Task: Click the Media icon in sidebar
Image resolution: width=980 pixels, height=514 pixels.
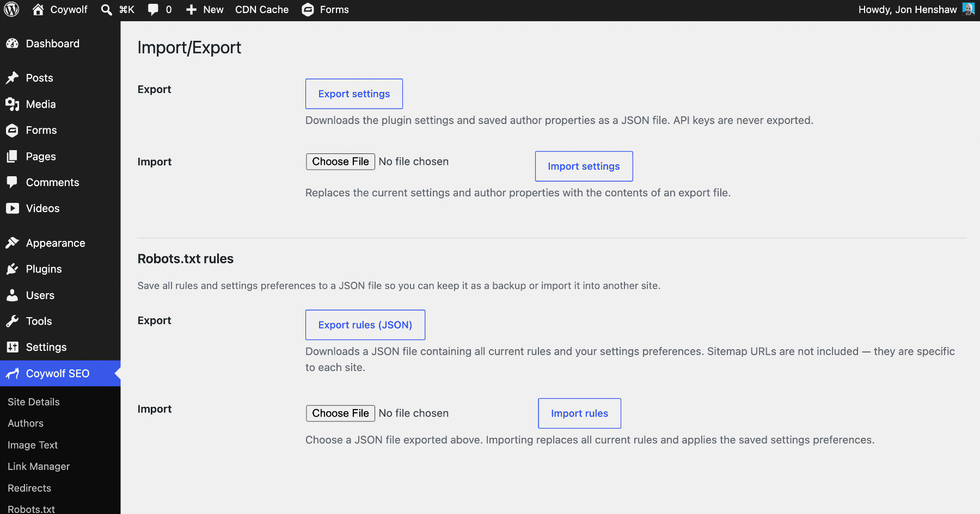Action: pos(12,104)
